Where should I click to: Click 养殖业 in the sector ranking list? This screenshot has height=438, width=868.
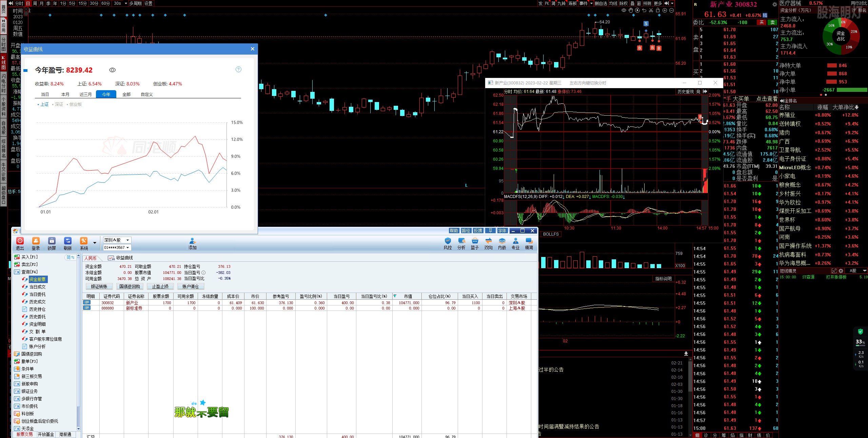coord(787,115)
